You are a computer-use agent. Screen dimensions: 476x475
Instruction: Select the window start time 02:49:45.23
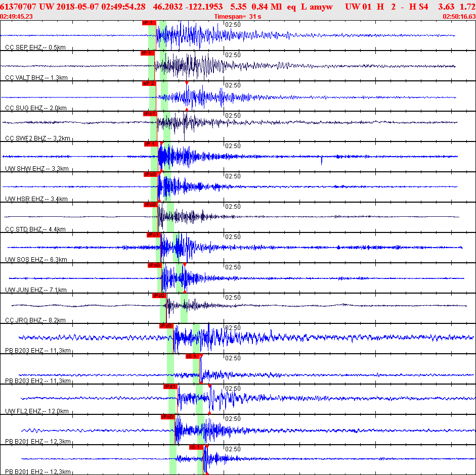[16, 17]
